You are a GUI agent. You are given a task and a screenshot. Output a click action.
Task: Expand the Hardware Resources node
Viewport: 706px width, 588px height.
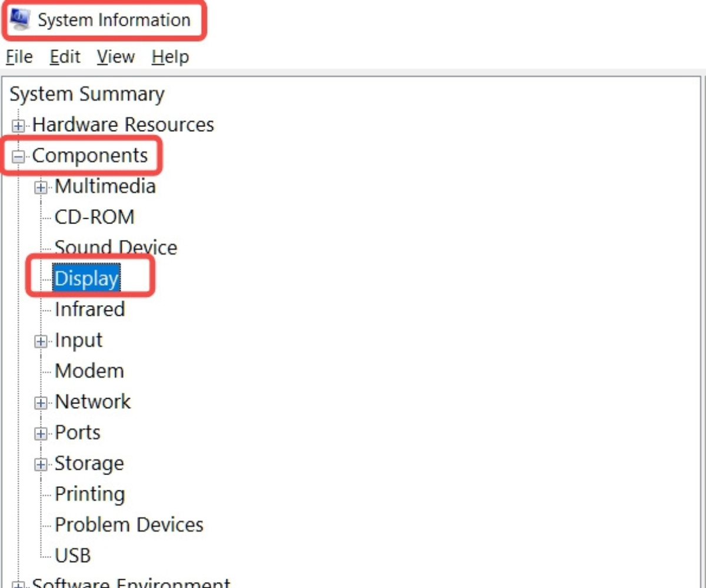(19, 125)
